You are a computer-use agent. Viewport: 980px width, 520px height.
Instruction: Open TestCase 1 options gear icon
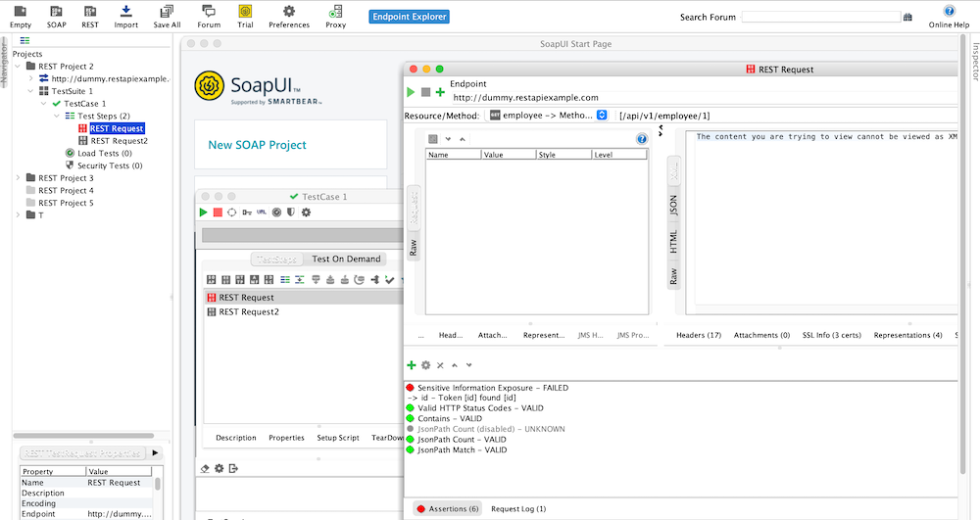(306, 213)
